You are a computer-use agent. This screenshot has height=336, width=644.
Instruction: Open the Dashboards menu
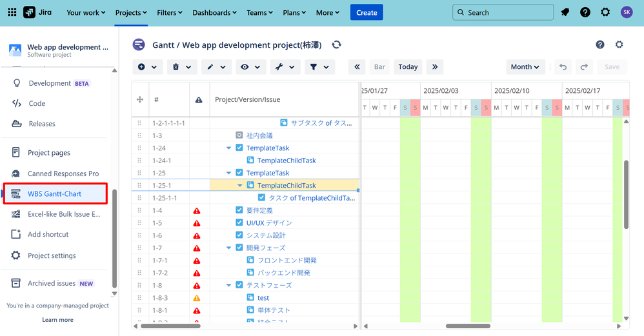[215, 13]
